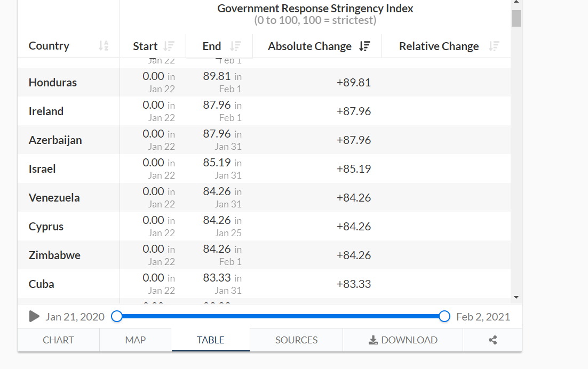588x369 pixels.
Task: Click the end handle of time slider
Action: click(x=444, y=317)
